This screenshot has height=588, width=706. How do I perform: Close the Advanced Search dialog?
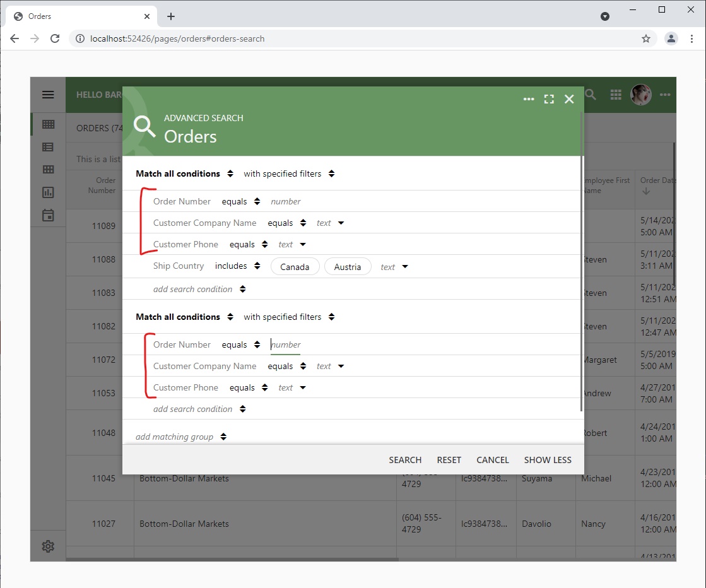[x=569, y=99]
